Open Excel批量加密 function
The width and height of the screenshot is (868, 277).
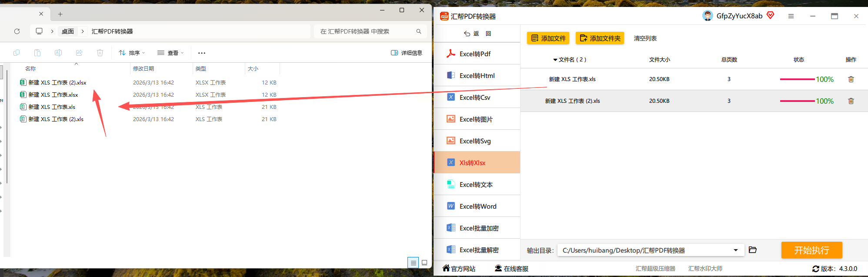[477, 228]
